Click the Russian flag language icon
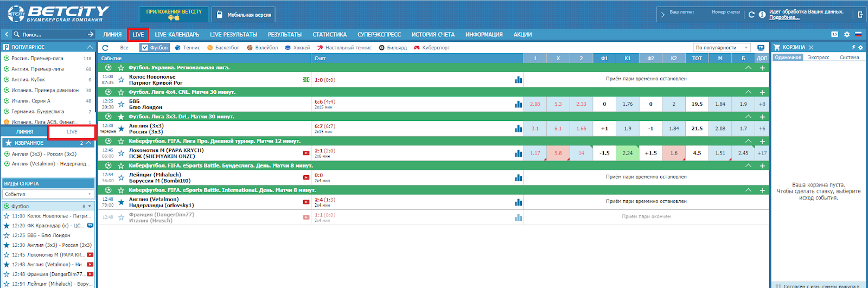The width and height of the screenshot is (868, 288). 858,34
